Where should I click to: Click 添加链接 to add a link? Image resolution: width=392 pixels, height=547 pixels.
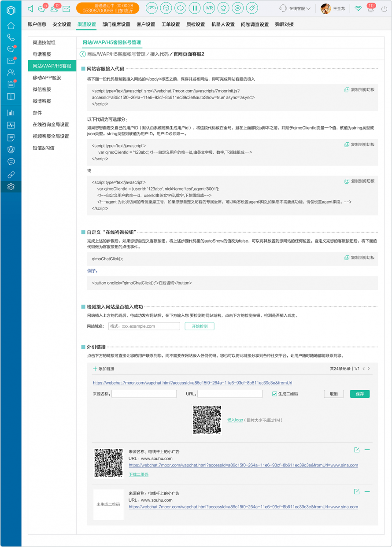104,369
